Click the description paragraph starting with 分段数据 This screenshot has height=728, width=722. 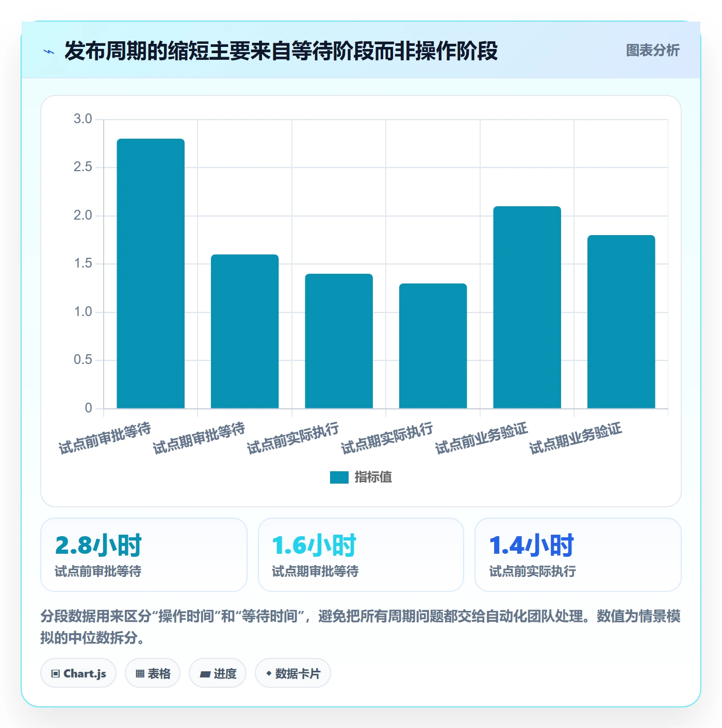[x=360, y=627]
